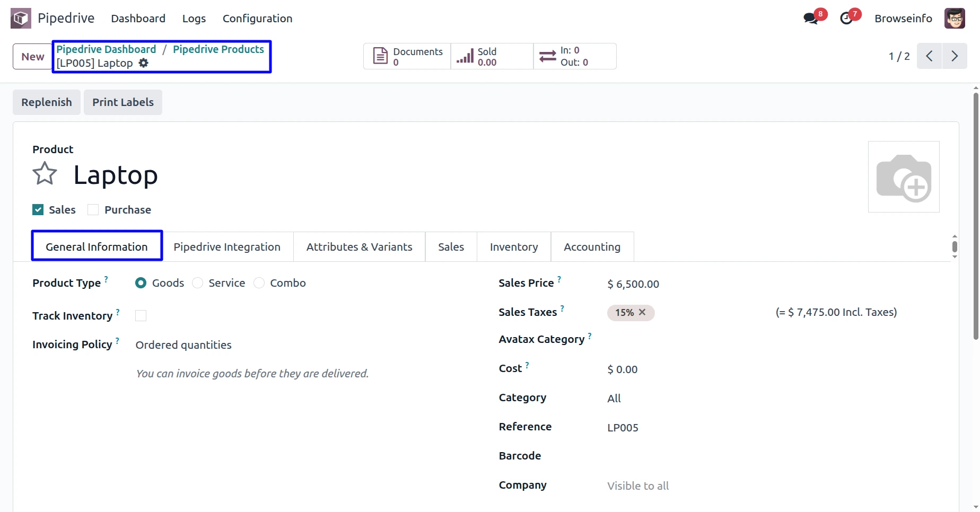Uncheck the Sales checkbox

coord(38,210)
